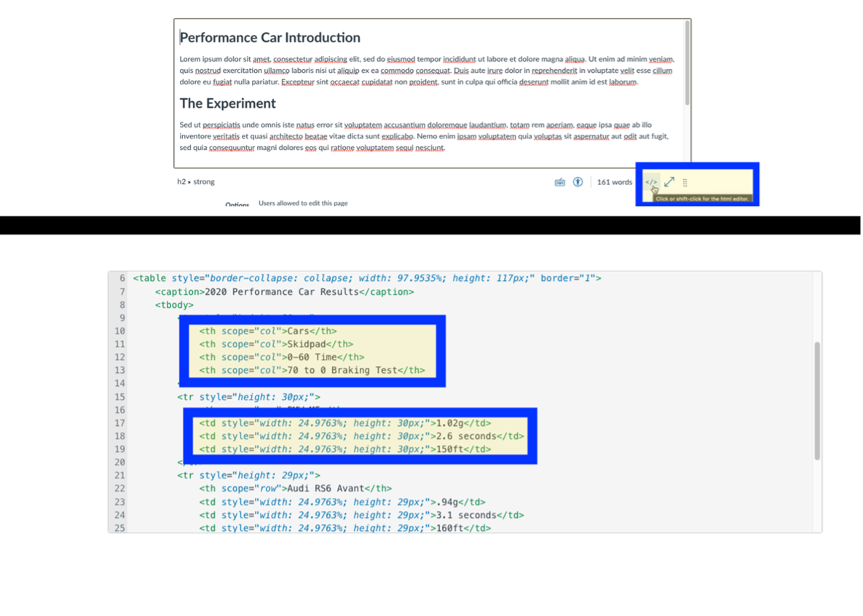
Task: Click the Skidpad column header code line
Action: pyautogui.click(x=276, y=344)
